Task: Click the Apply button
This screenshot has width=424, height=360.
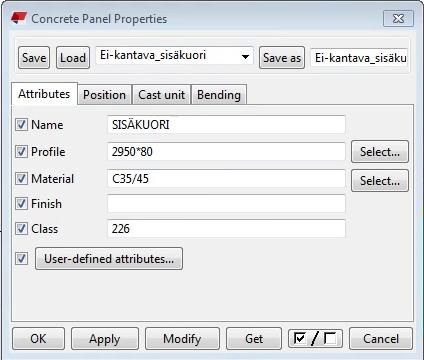Action: [105, 339]
